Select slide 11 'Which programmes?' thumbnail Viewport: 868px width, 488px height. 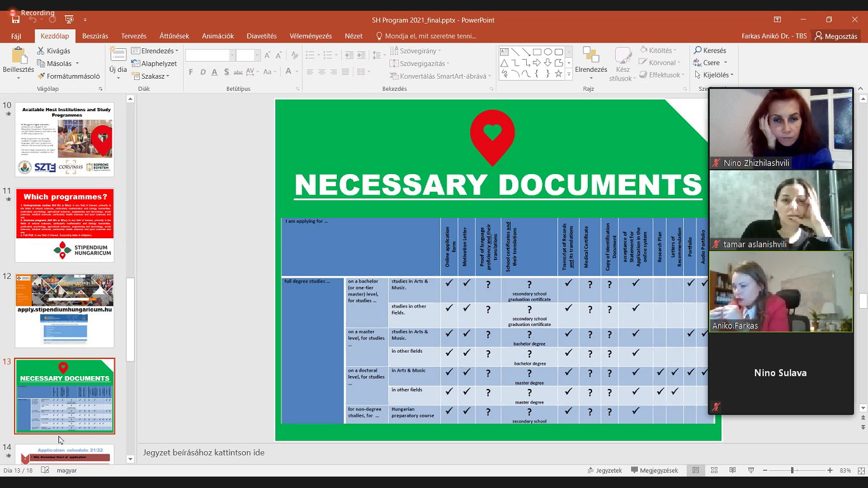[x=65, y=225]
